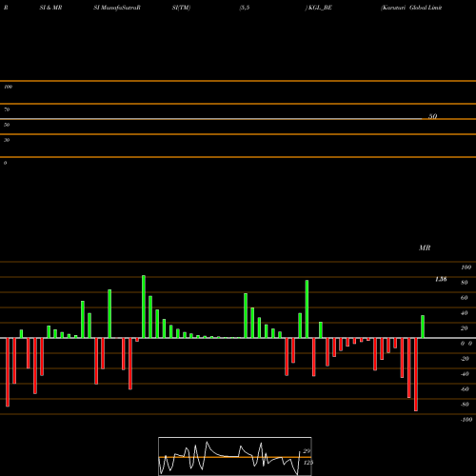The image size is (476, 476).
Task: Click the 'MR' panel label
Action: click(425, 248)
